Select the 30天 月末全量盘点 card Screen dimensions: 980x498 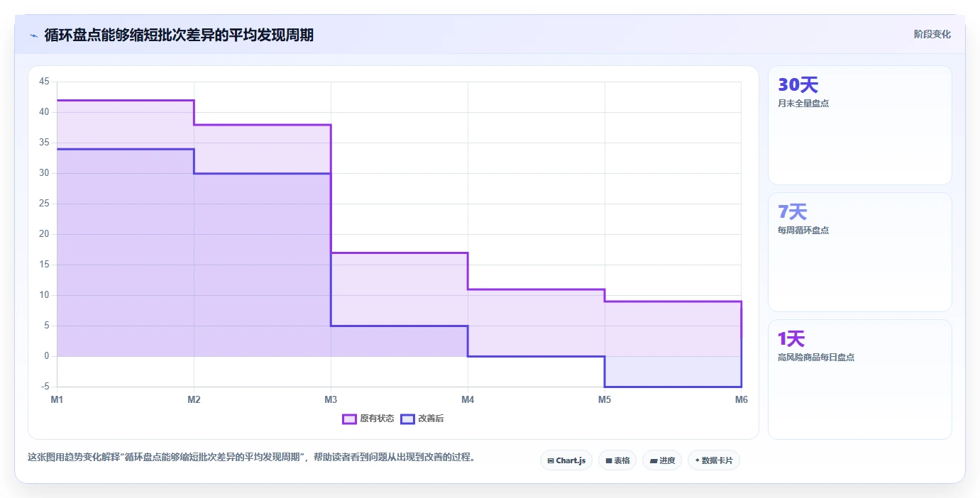[859, 125]
